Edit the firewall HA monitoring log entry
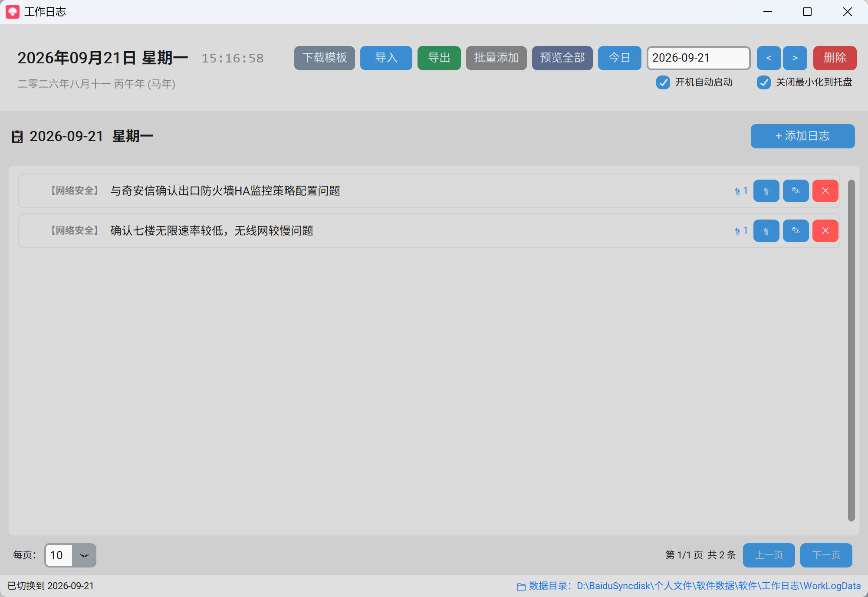Image resolution: width=868 pixels, height=597 pixels. 796,191
